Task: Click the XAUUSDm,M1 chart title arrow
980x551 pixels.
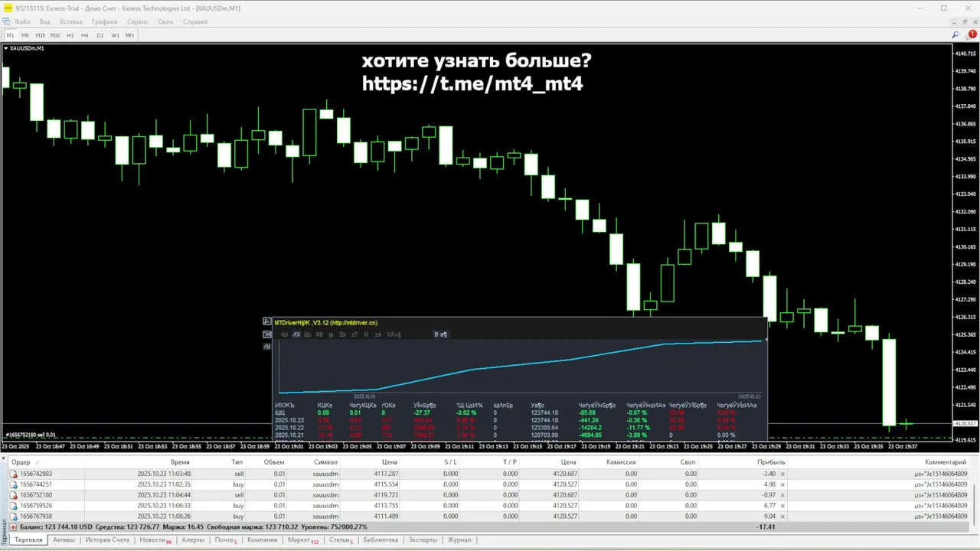Action: tap(5, 48)
